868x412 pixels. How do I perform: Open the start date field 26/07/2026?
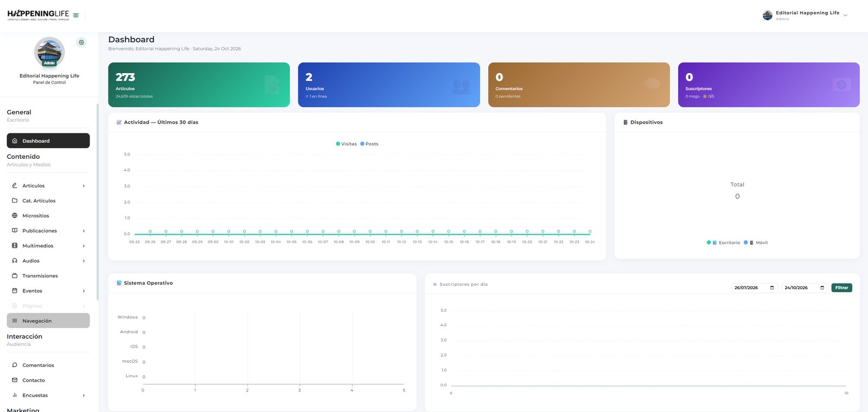point(754,287)
